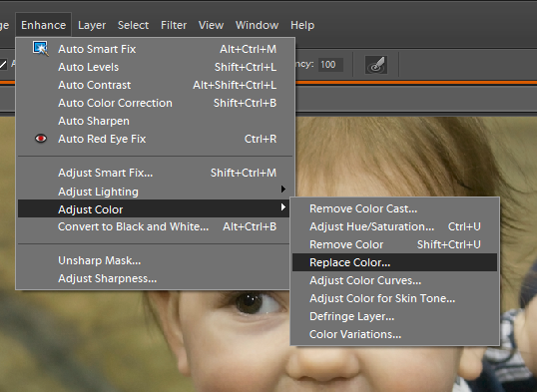Image resolution: width=537 pixels, height=392 pixels.
Task: Select Adjust Color for Skin Tone...
Action: [x=394, y=298]
